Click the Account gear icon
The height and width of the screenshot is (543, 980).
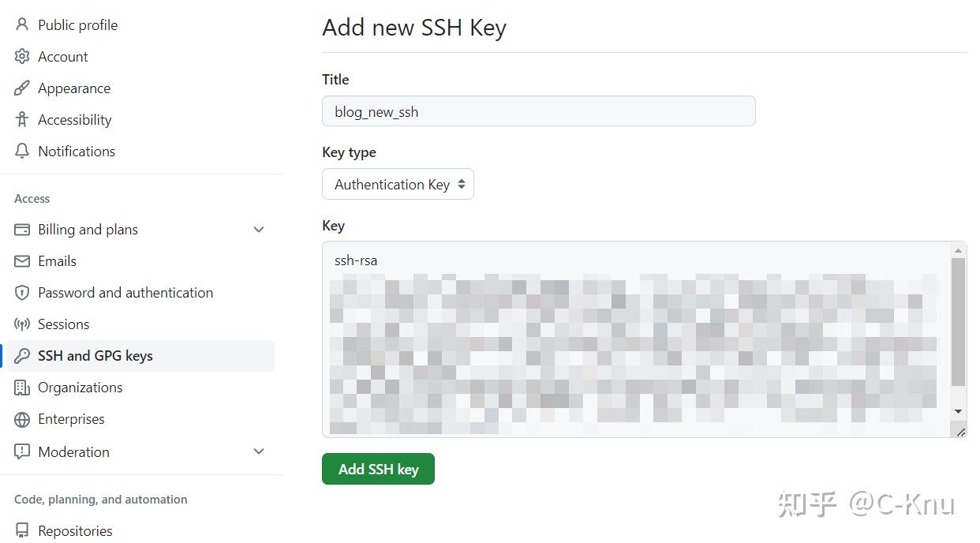[21, 56]
